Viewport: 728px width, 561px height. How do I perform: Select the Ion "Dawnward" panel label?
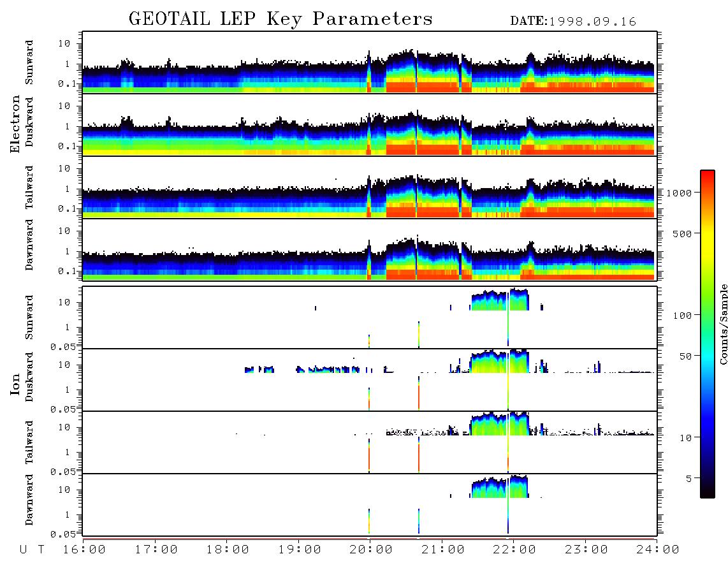(29, 500)
